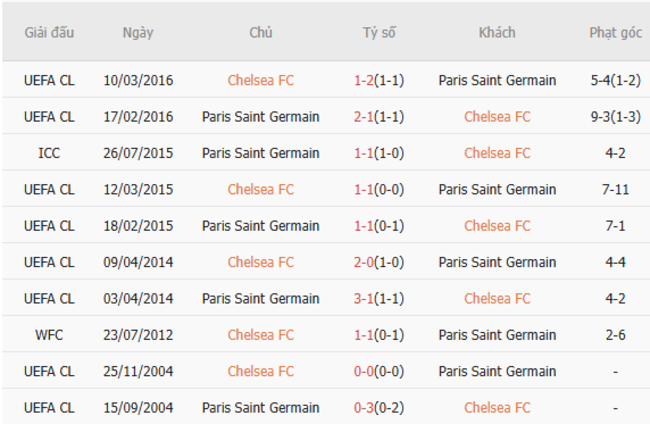Select the WFC league cell
Screen dimensions: 650x424
(x=49, y=335)
